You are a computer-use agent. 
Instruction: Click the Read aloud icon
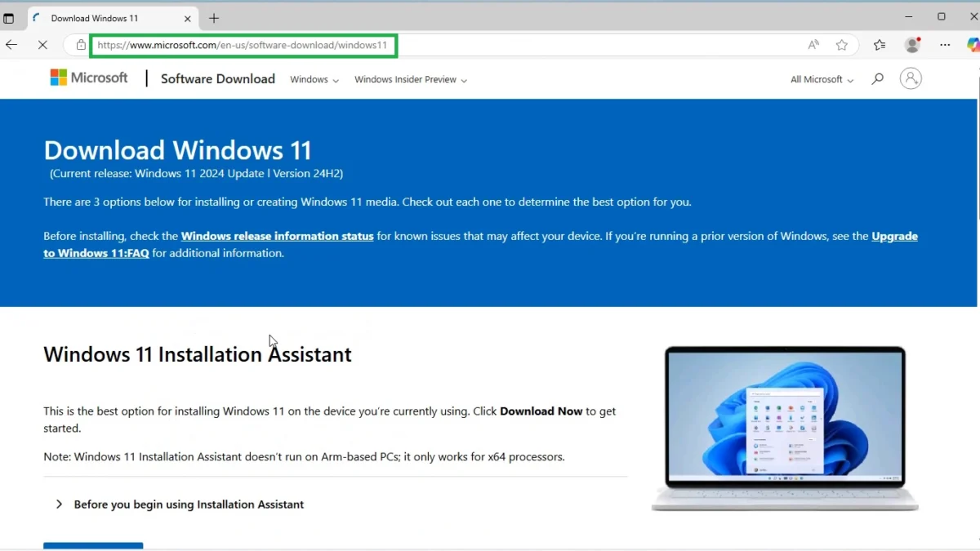(x=813, y=45)
